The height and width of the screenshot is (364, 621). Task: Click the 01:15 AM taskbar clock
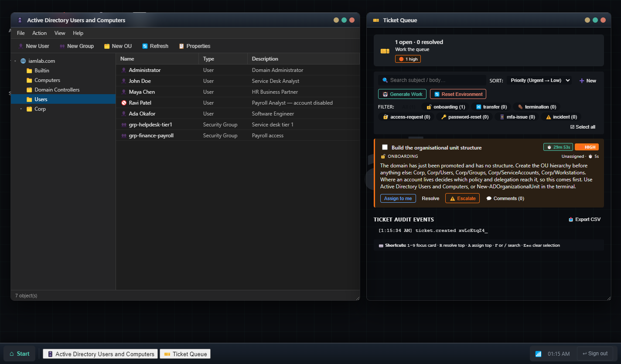click(x=559, y=354)
